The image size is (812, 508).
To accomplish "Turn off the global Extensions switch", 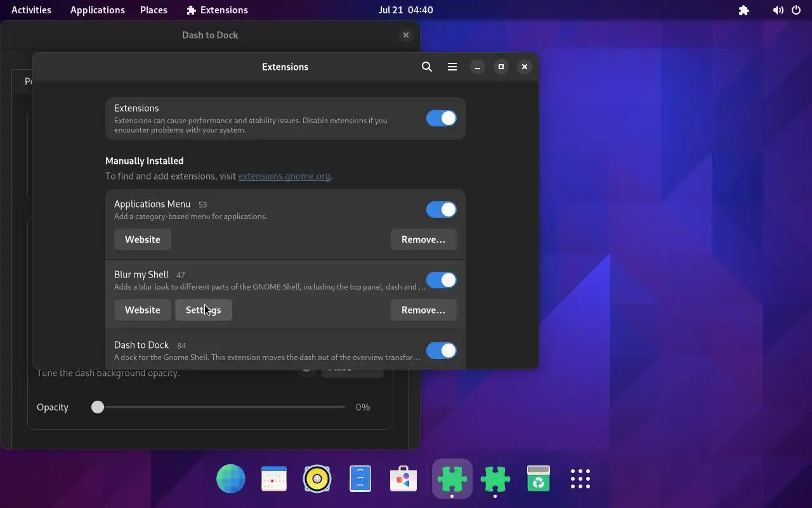I will coord(441,118).
